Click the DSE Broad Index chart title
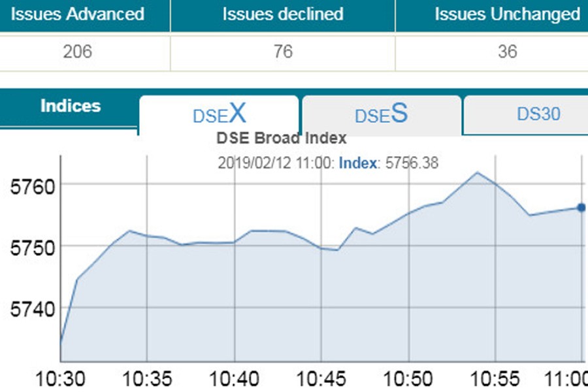The height and width of the screenshot is (392, 588). pyautogui.click(x=281, y=138)
